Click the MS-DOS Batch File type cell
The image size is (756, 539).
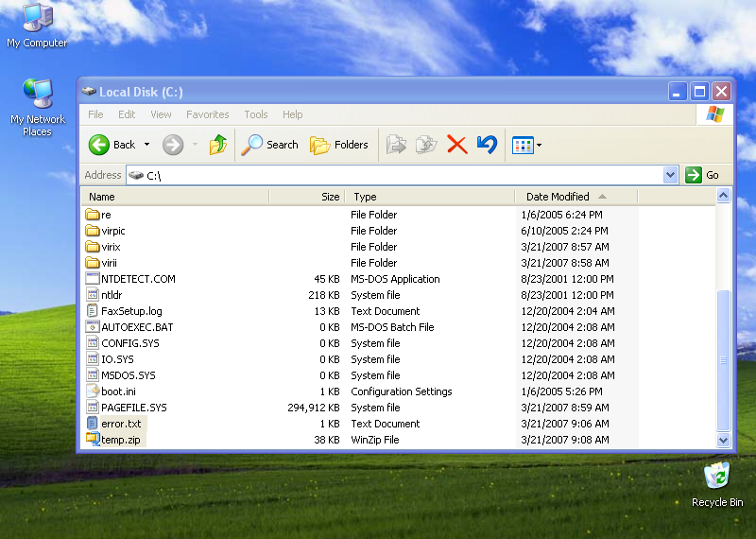tap(392, 327)
